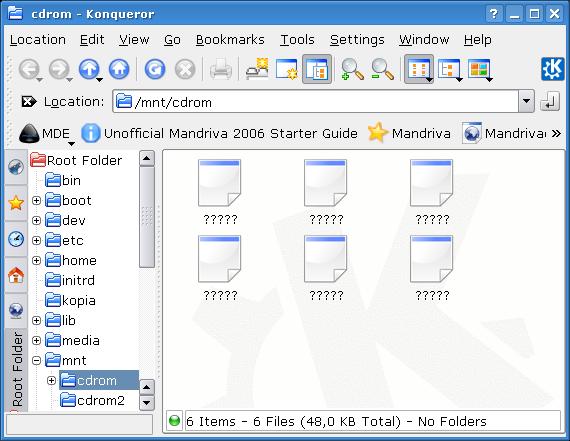The image size is (570, 441).
Task: Click the new window with star icon
Action: 287,69
